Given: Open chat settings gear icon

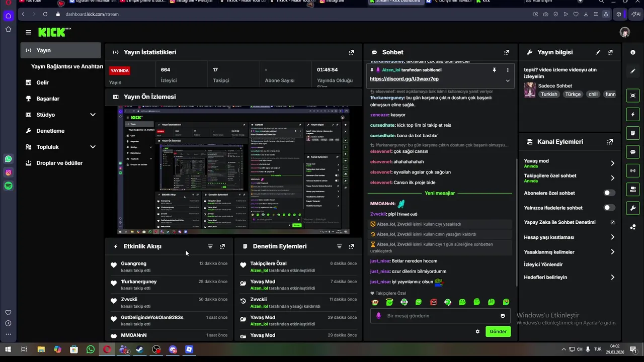Looking at the screenshot, I should [477, 331].
